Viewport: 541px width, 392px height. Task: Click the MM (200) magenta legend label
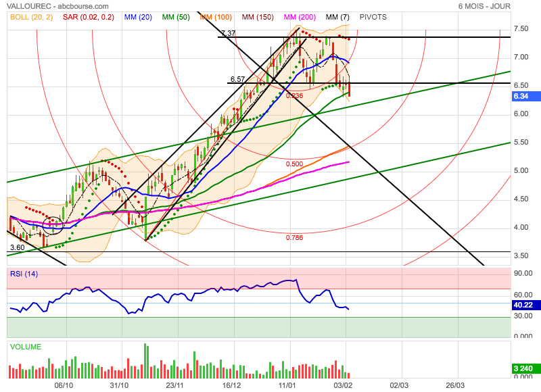[300, 18]
